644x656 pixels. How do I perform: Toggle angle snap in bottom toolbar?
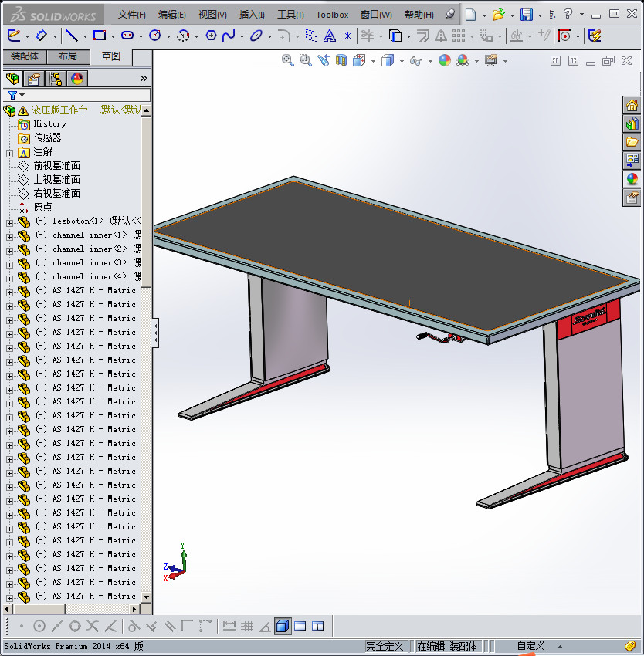265,627
